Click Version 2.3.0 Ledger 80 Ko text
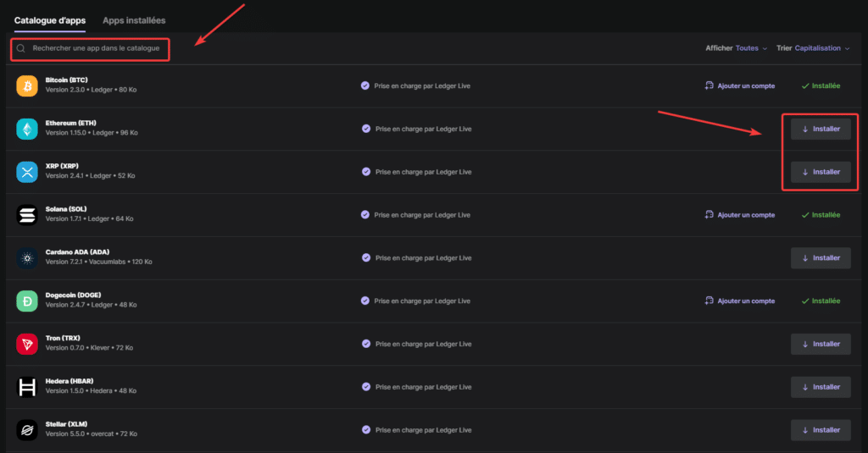868x453 pixels. 91,90
